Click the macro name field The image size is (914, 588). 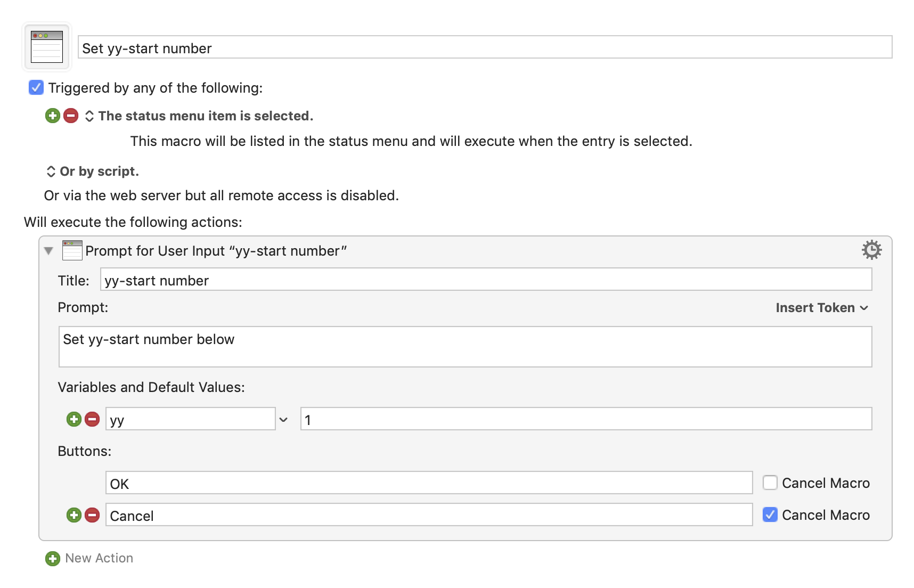pyautogui.click(x=485, y=47)
